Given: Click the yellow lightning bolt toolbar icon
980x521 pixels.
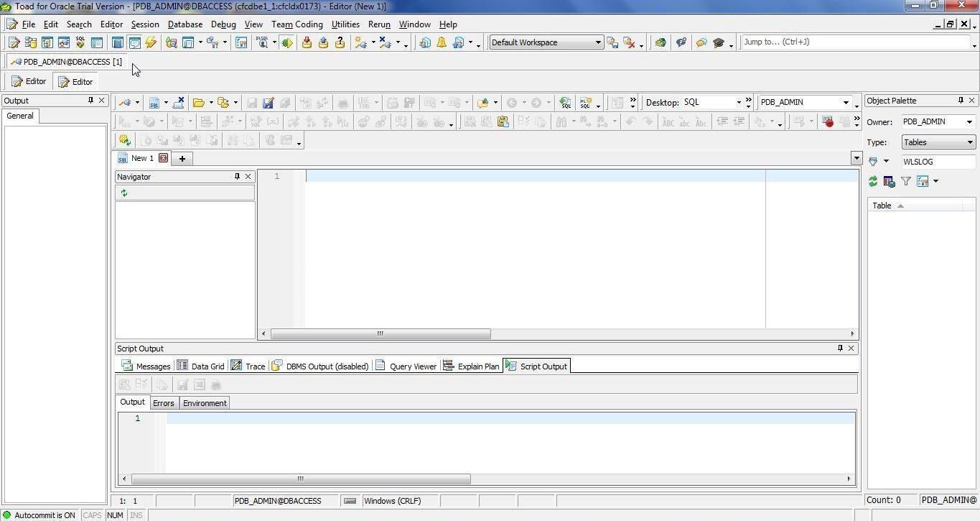Looking at the screenshot, I should [x=151, y=42].
